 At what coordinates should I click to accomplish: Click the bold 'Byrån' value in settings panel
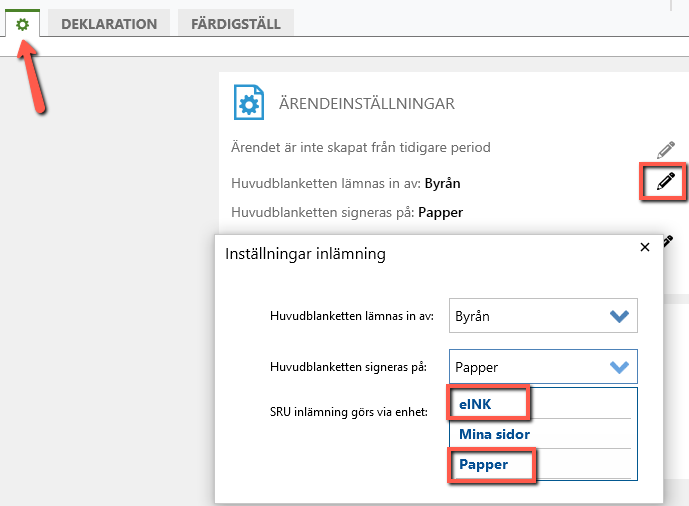click(442, 183)
